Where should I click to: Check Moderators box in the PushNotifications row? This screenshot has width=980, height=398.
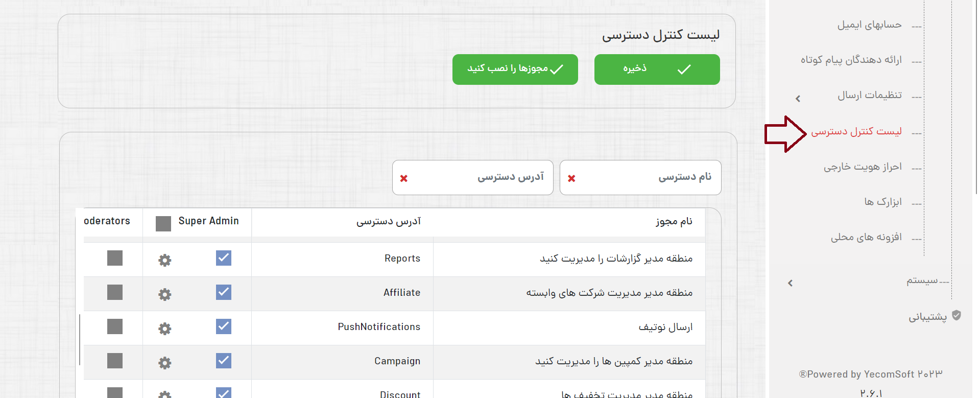(115, 326)
